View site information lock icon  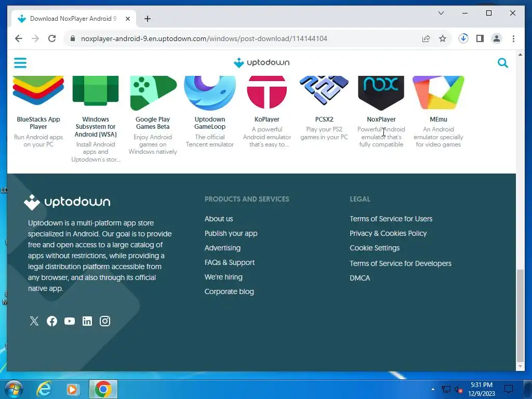click(x=72, y=38)
